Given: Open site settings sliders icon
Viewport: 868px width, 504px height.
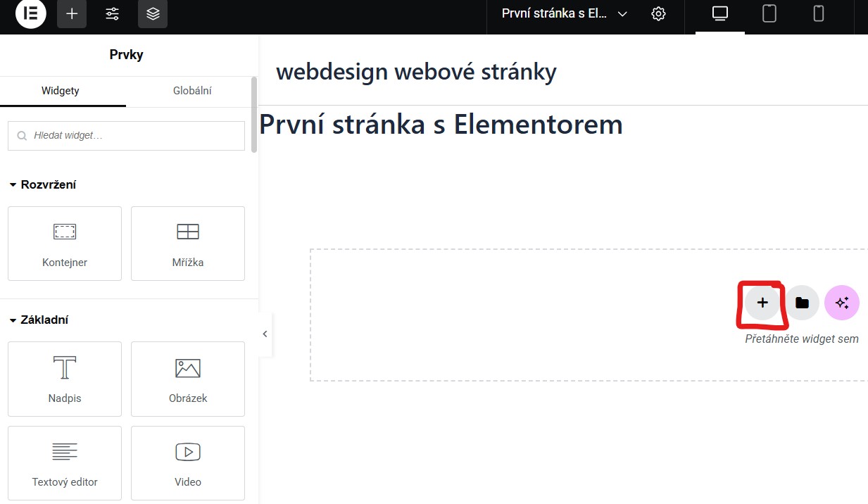Looking at the screenshot, I should coord(112,14).
